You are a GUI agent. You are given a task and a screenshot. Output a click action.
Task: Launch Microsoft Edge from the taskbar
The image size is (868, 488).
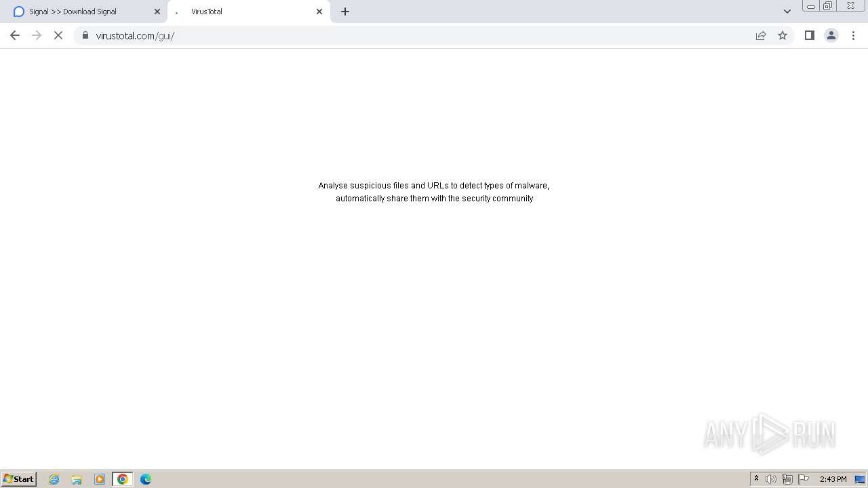[146, 479]
